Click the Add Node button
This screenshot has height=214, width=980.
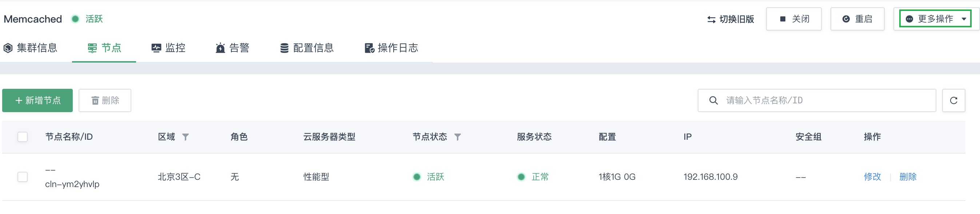(x=37, y=100)
